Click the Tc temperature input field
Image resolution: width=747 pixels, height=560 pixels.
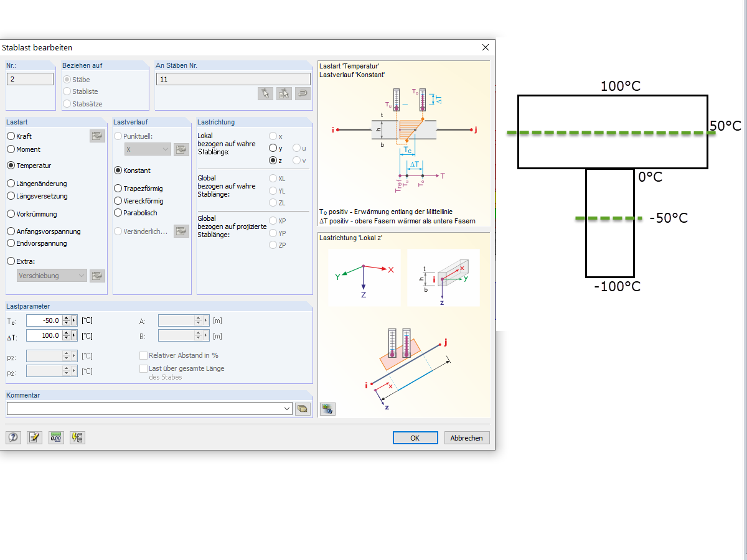pyautogui.click(x=44, y=320)
